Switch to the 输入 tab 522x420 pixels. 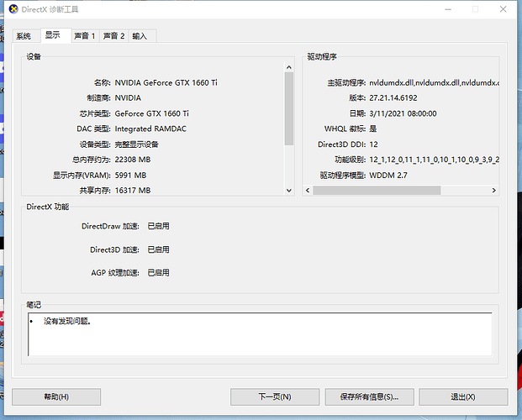point(142,36)
